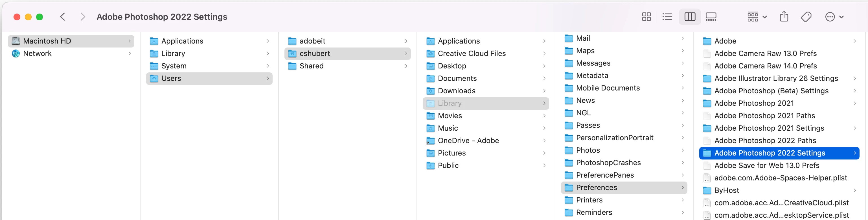Expand the Adobe Photoshop 2021 Settings chevron

point(854,128)
